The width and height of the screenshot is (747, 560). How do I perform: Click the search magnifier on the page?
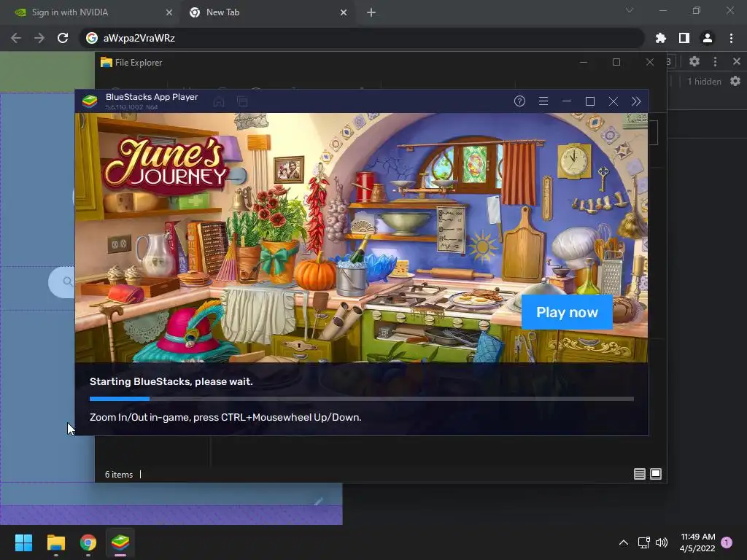[x=68, y=282]
